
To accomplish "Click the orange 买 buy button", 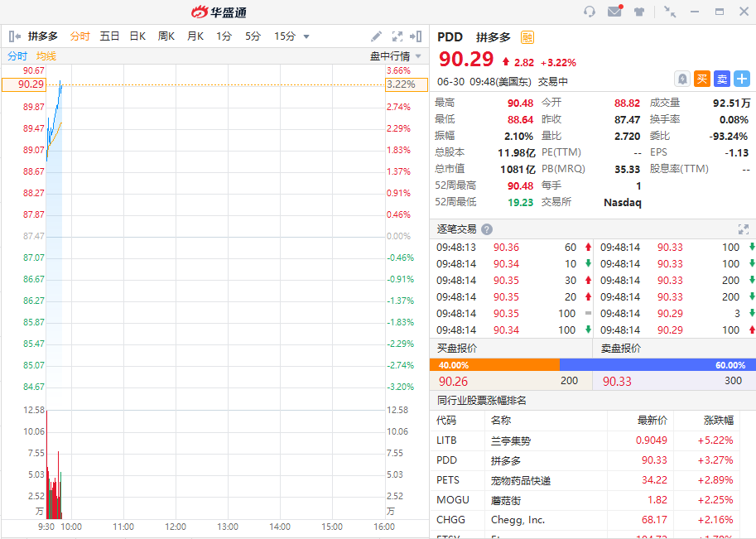I will tap(702, 79).
